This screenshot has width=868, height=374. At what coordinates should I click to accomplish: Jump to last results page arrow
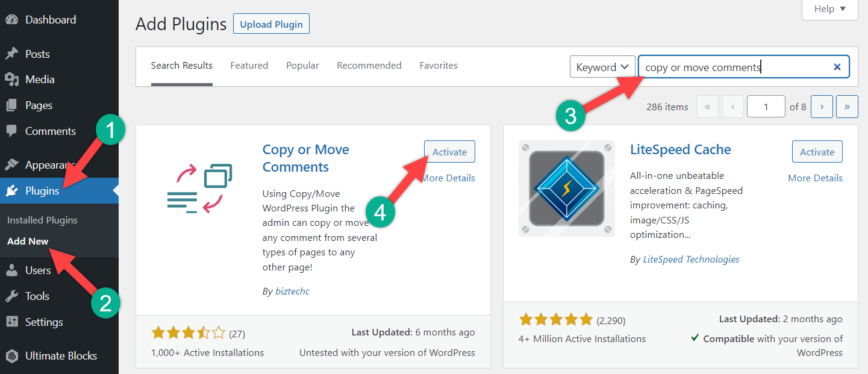coord(847,107)
